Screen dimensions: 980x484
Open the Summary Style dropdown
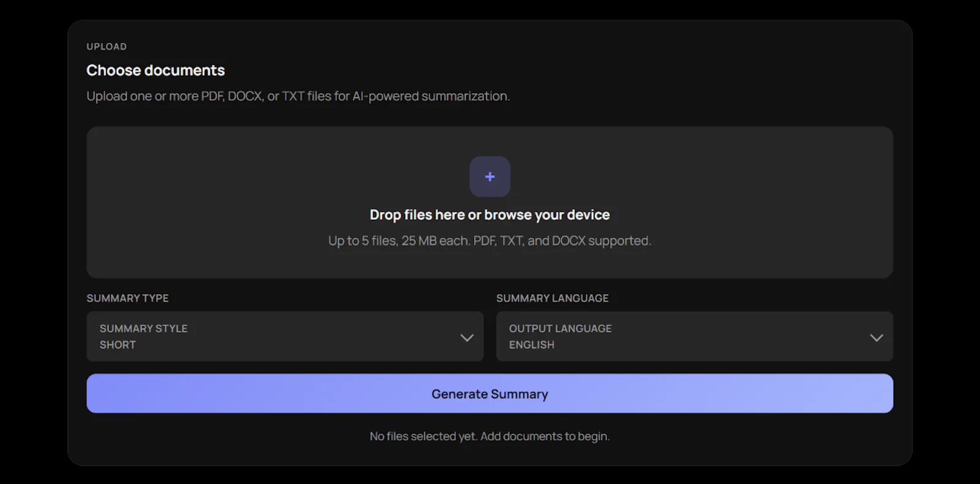click(x=285, y=336)
